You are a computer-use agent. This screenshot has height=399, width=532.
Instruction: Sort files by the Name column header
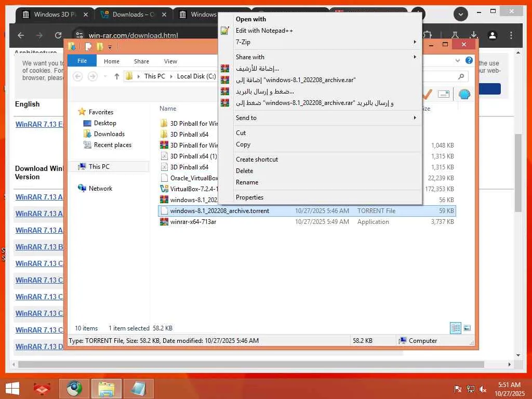168,109
